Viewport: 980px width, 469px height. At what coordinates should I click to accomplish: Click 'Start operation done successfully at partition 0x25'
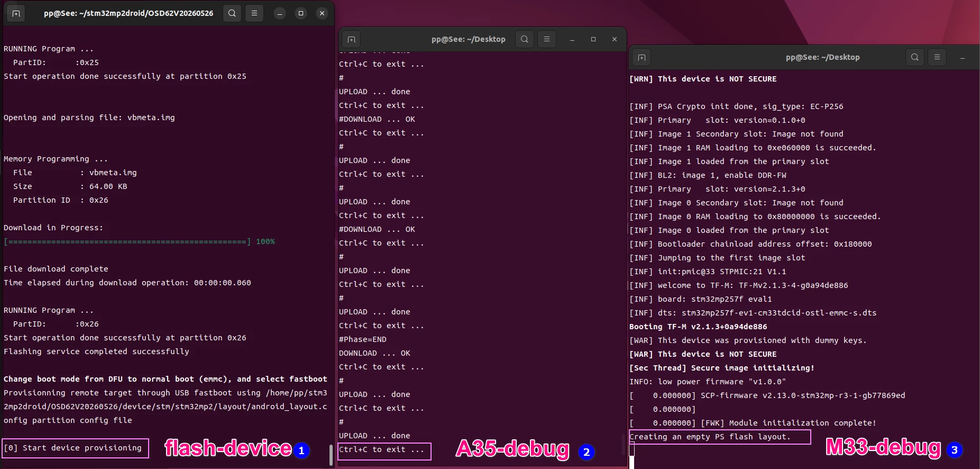click(x=125, y=76)
